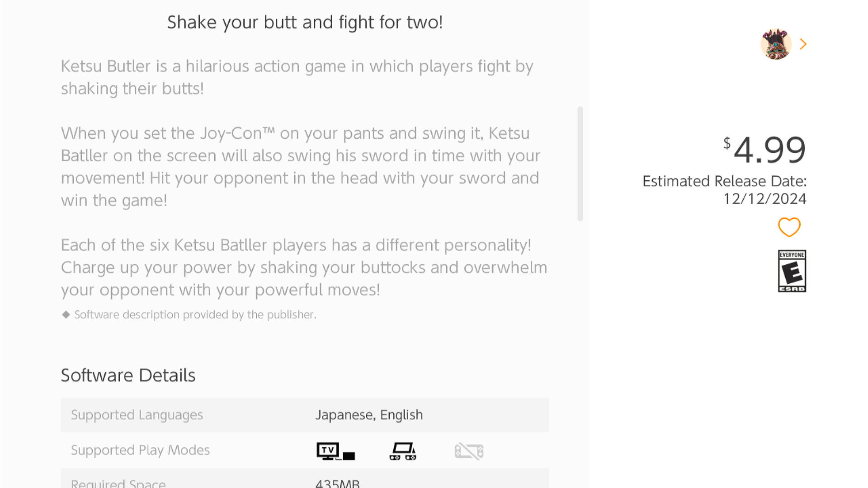Select the Tabletop mode icon
Screen dimensions: 868x488
pyautogui.click(x=402, y=451)
